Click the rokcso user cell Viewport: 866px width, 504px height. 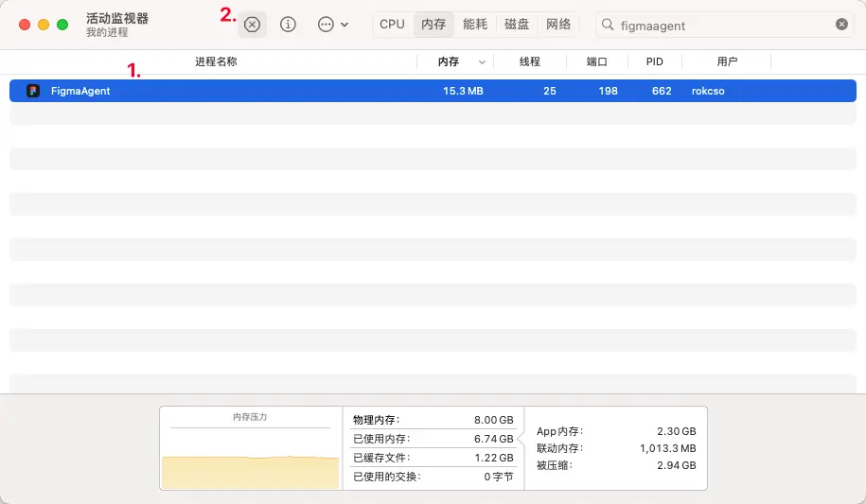click(x=708, y=91)
